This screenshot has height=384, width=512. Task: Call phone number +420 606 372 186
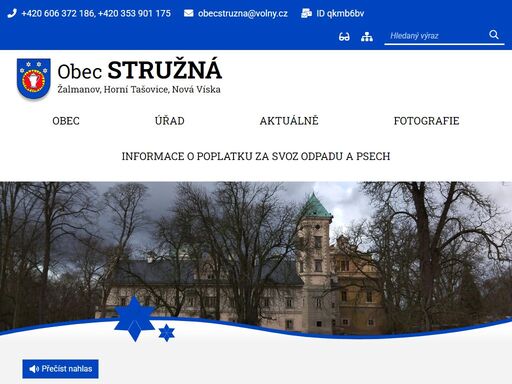[58, 14]
